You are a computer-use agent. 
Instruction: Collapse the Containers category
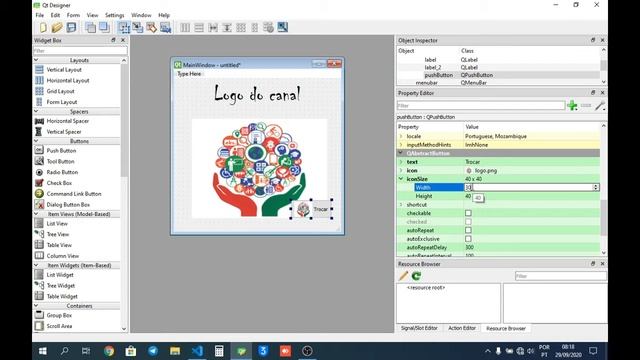[36, 305]
